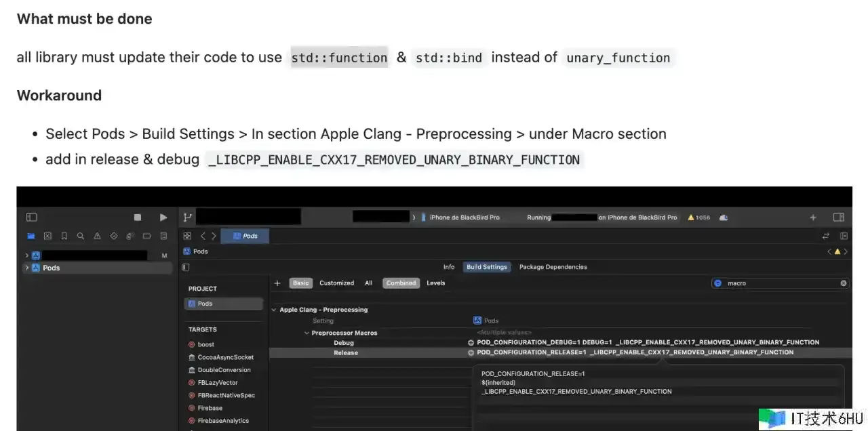The image size is (868, 431).
Task: Stop the running build
Action: (x=138, y=218)
